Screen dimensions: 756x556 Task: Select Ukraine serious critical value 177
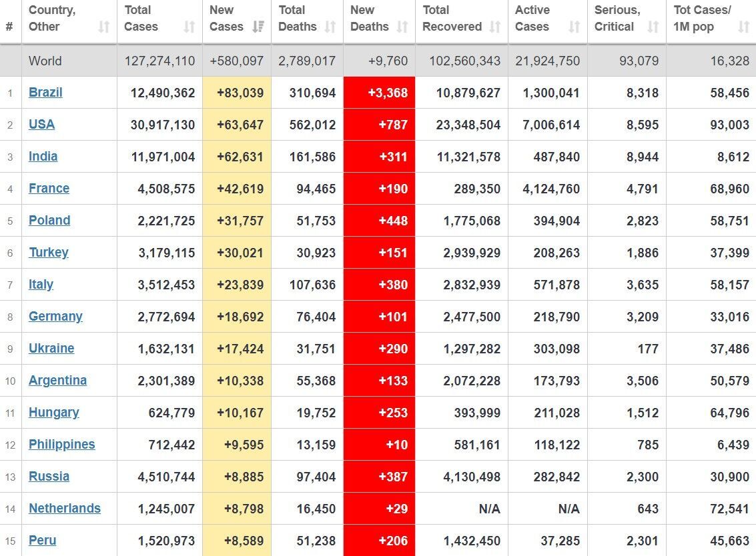(648, 349)
